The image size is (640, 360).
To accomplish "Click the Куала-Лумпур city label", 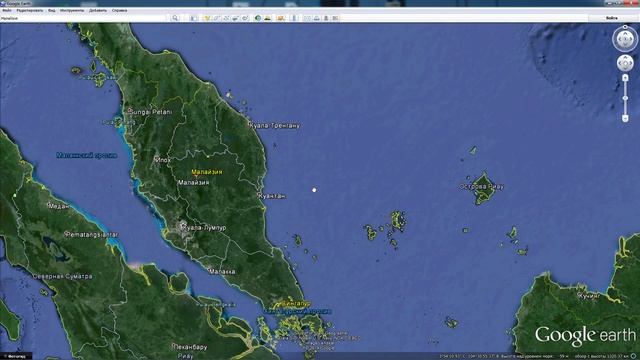I will (x=204, y=228).
